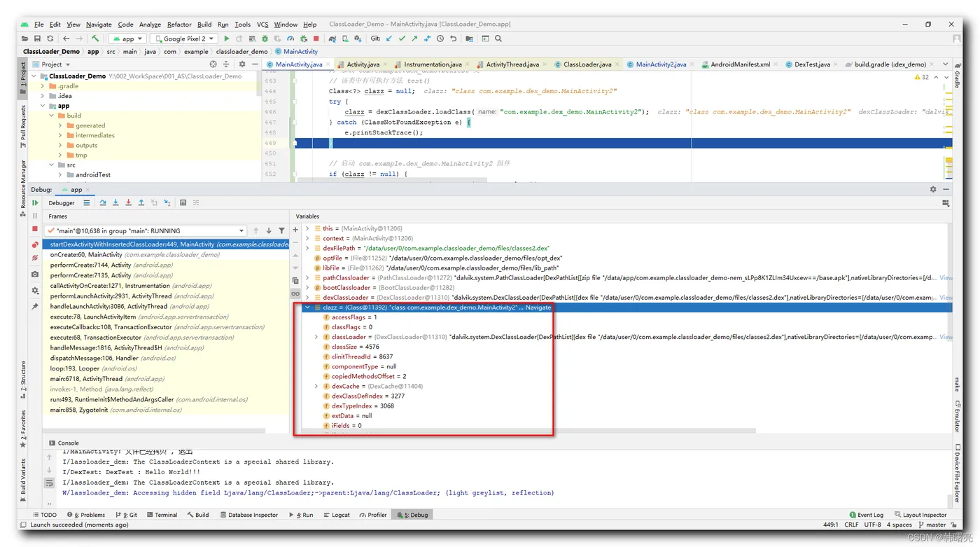The image size is (980, 547).
Task: Open the app run configuration dropdown
Action: pyautogui.click(x=129, y=39)
